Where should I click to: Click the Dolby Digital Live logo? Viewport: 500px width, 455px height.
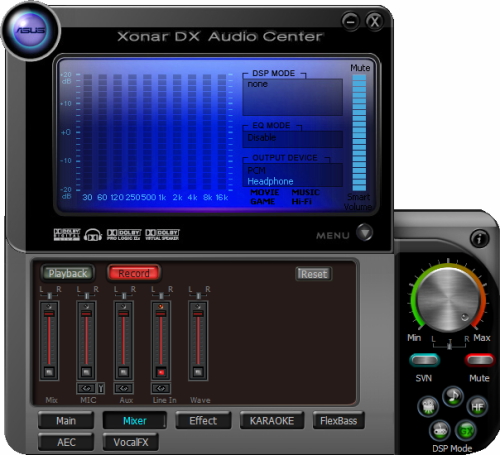point(67,235)
